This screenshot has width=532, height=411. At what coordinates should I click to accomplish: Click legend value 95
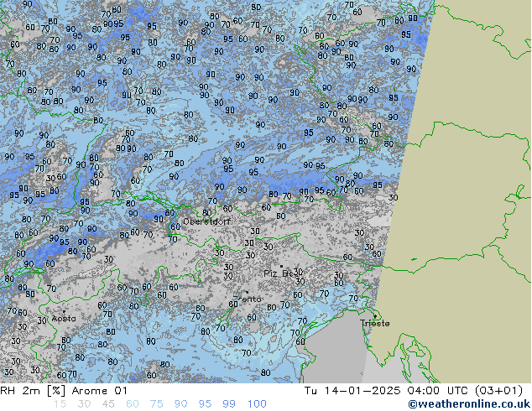(x=205, y=404)
